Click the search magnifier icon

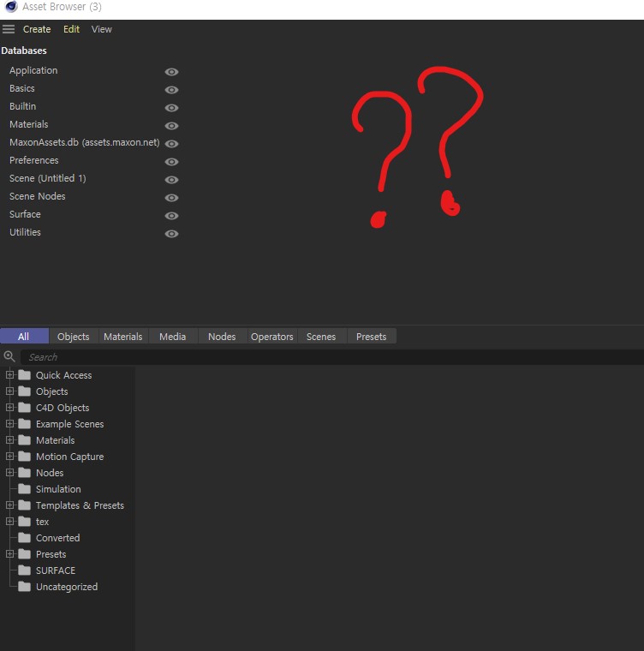click(x=9, y=356)
